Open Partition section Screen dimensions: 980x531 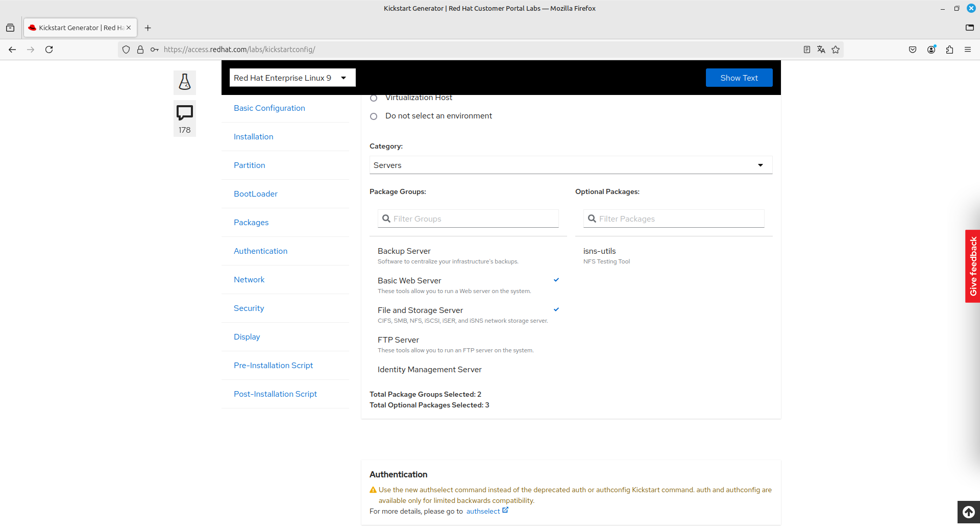pyautogui.click(x=250, y=165)
